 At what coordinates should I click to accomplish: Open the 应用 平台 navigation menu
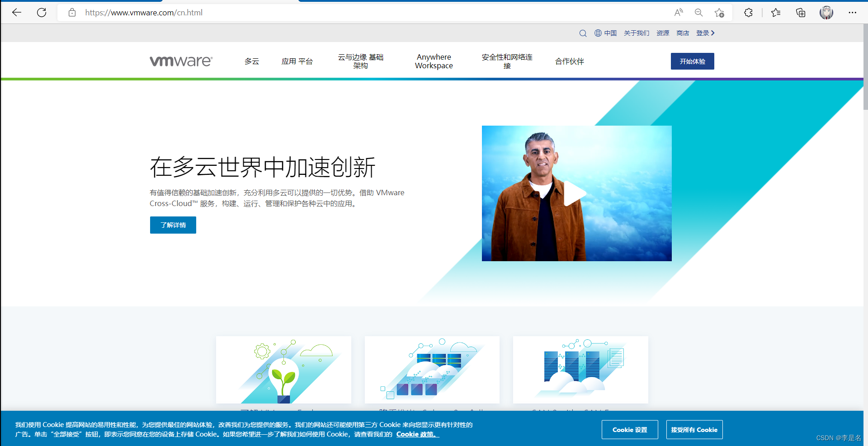coord(297,61)
